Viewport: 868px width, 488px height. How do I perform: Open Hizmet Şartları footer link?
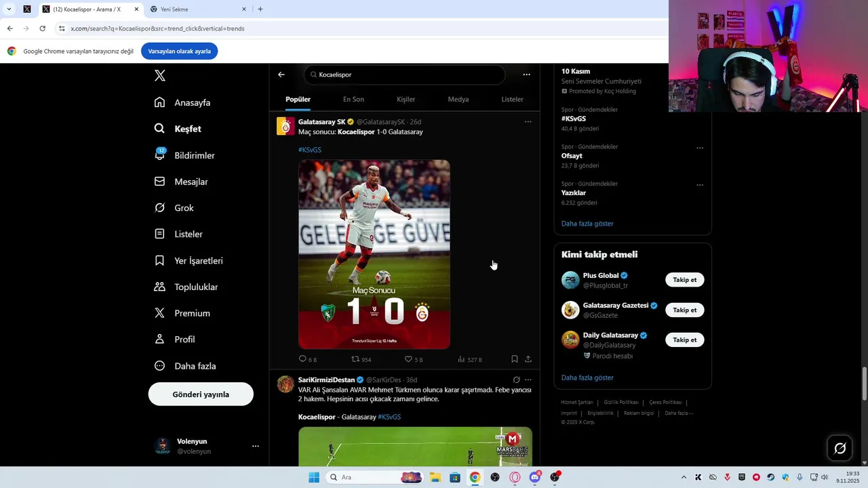coord(577,403)
